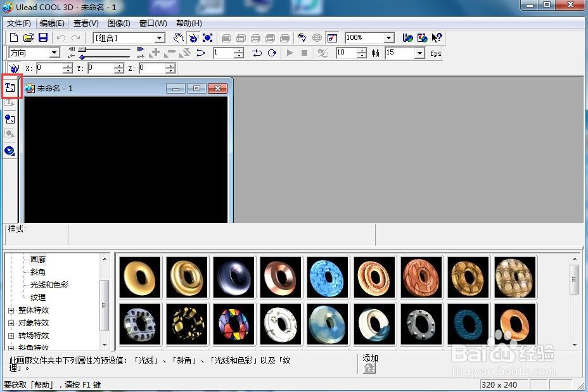
Task: Open the 图像(I) menu
Action: [x=119, y=23]
